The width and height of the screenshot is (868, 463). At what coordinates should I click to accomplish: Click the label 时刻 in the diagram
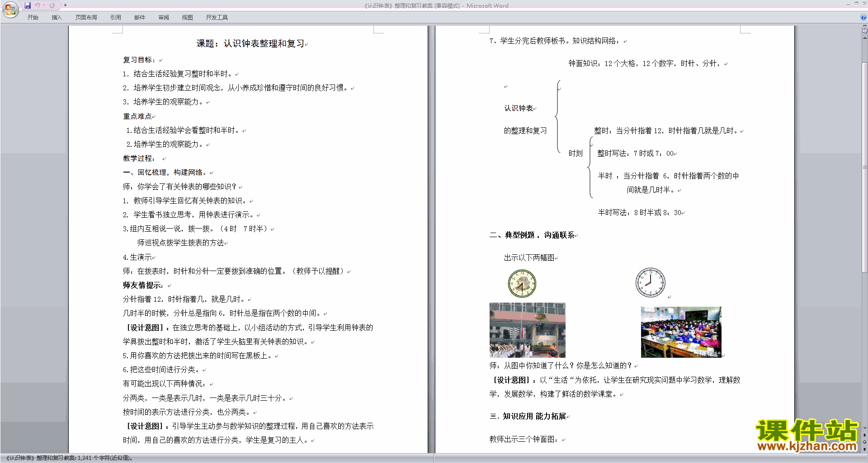576,154
